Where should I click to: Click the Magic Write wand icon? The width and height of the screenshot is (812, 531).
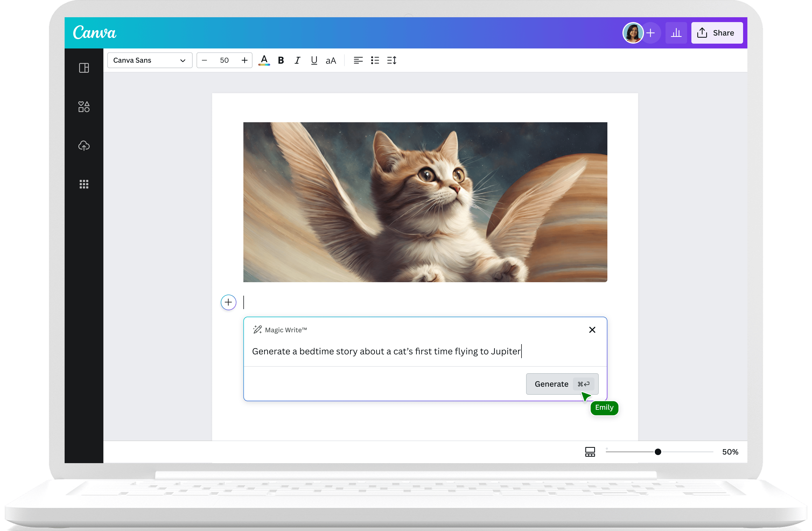[x=257, y=329]
